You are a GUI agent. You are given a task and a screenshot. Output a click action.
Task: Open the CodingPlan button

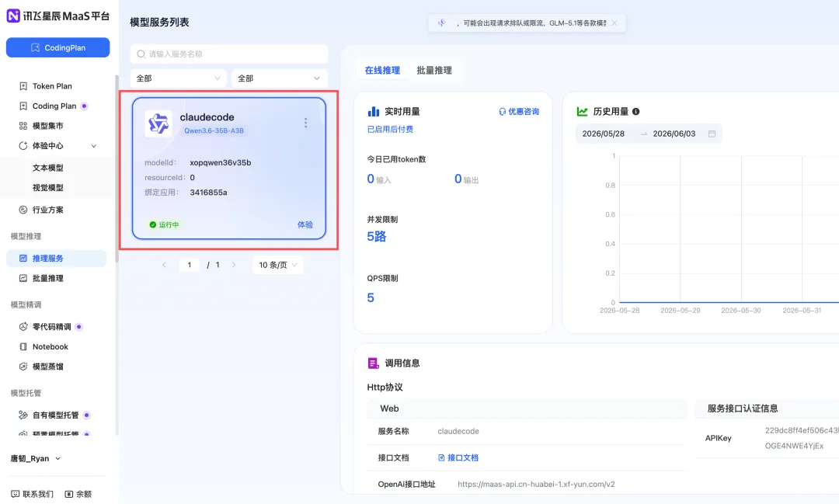coord(57,47)
